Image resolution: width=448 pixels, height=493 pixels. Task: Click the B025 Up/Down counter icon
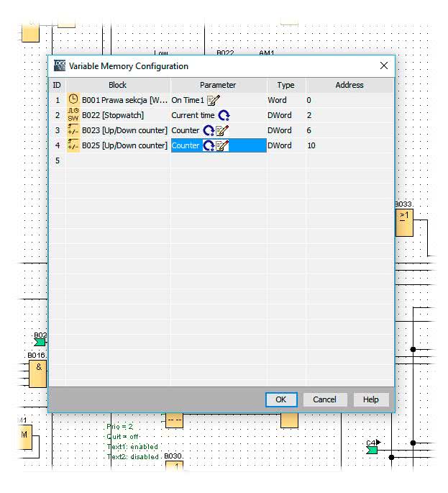tap(73, 145)
